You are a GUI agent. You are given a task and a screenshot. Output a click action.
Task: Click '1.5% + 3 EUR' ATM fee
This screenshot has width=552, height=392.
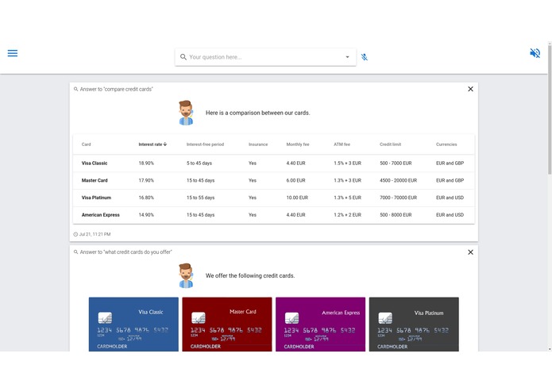pyautogui.click(x=347, y=163)
